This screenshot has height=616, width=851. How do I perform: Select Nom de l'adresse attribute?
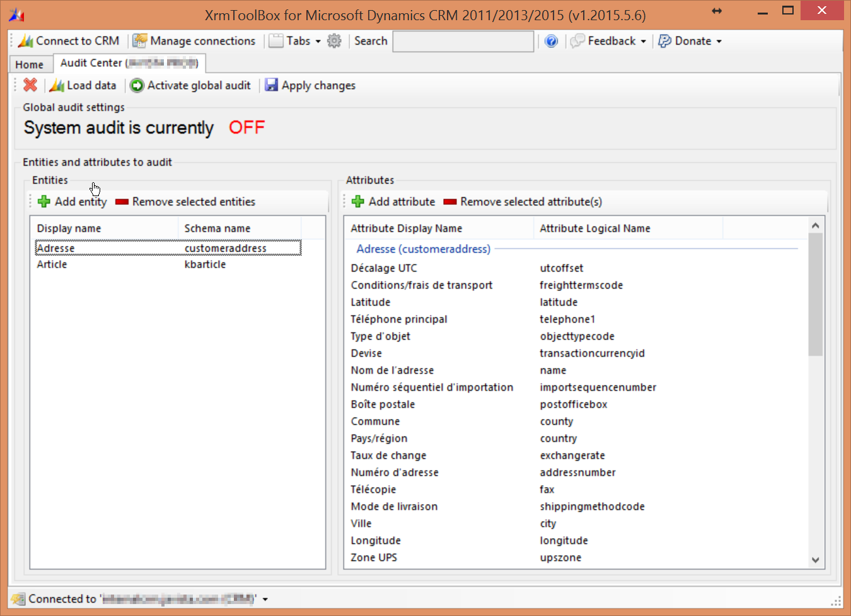pos(392,371)
